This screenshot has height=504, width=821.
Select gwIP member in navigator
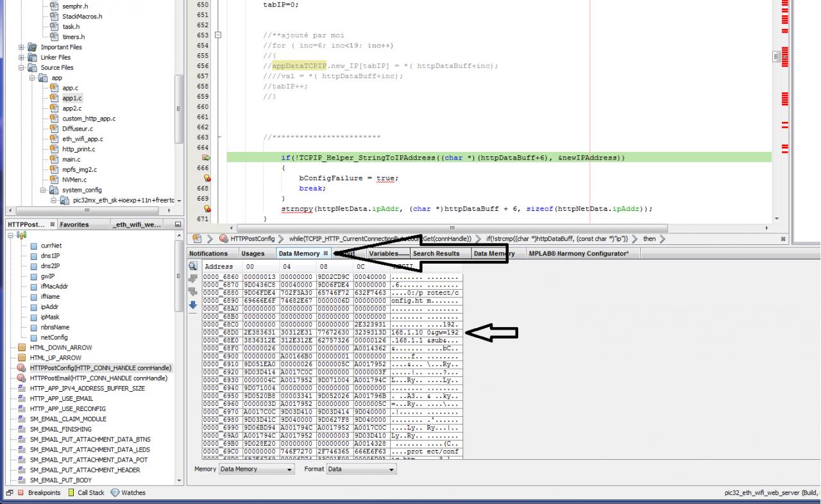(47, 276)
